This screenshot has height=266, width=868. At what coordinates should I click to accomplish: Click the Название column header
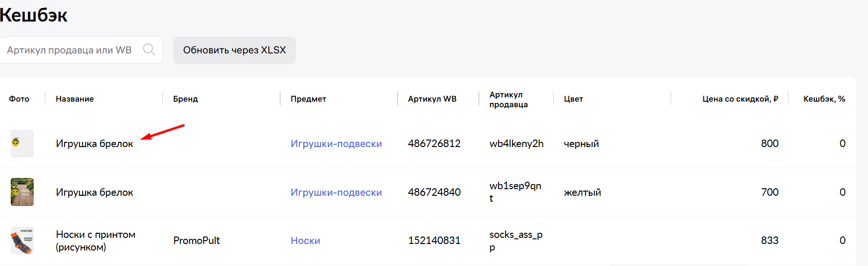75,99
